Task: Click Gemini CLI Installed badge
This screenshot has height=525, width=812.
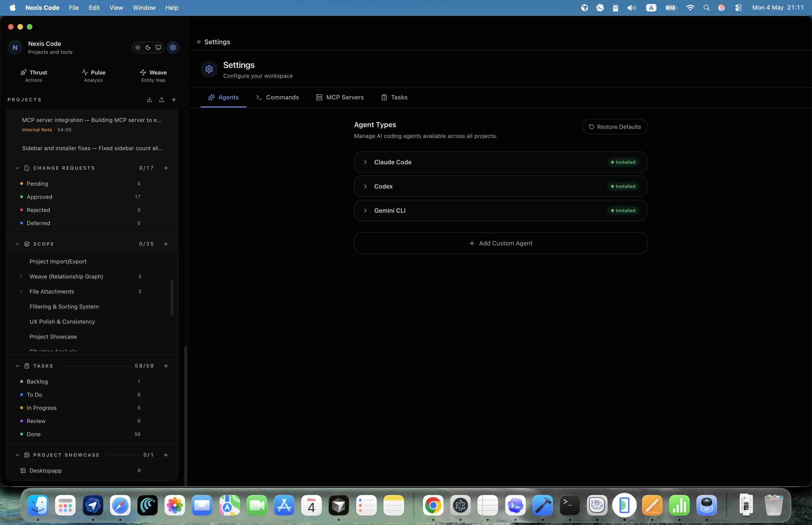Action: point(623,210)
